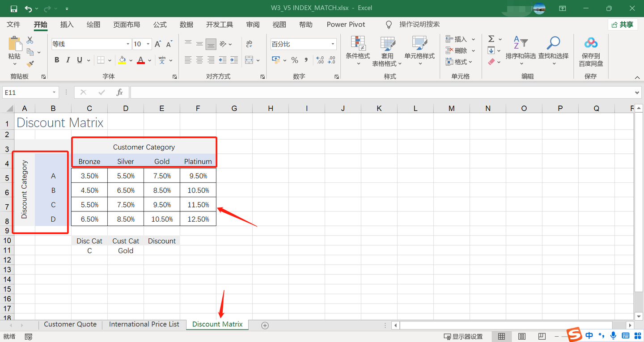Toggle align text right
Image resolution: width=644 pixels, height=342 pixels.
pos(211,60)
